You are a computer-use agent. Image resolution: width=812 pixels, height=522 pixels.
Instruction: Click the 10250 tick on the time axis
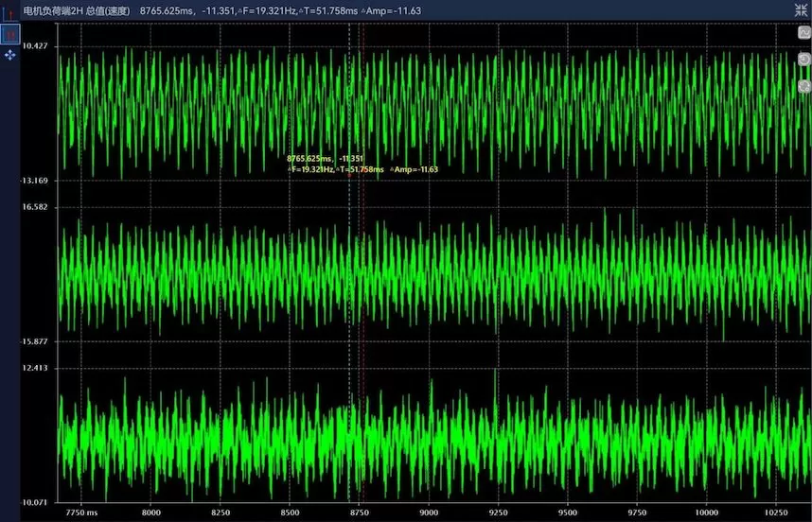[x=776, y=512]
